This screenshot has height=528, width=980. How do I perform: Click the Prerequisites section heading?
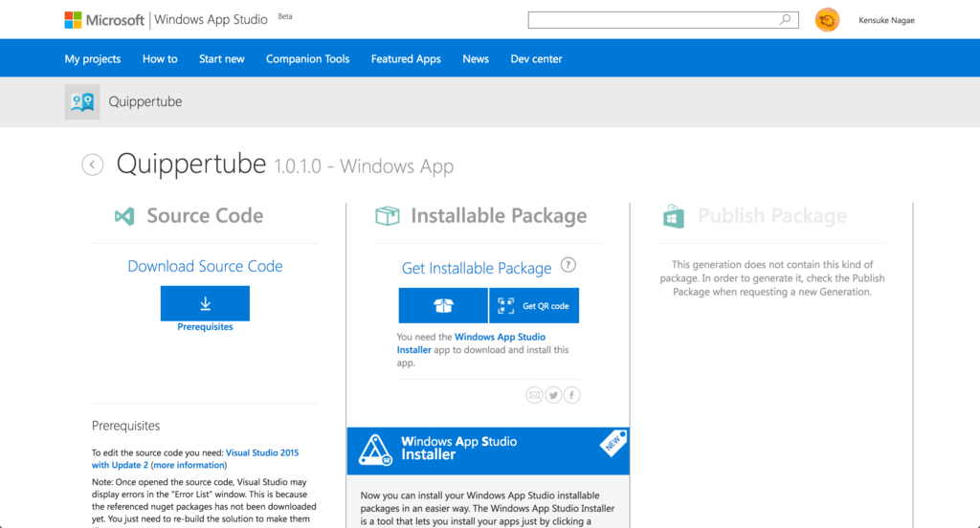pos(125,426)
